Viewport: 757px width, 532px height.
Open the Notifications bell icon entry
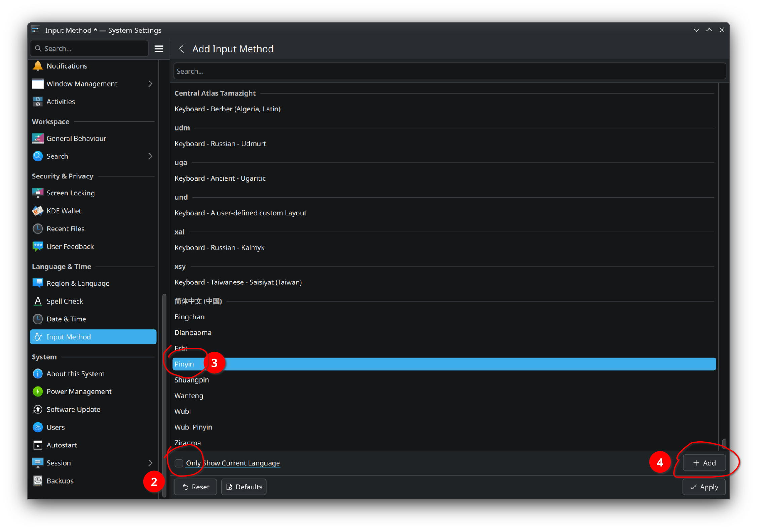(x=38, y=66)
